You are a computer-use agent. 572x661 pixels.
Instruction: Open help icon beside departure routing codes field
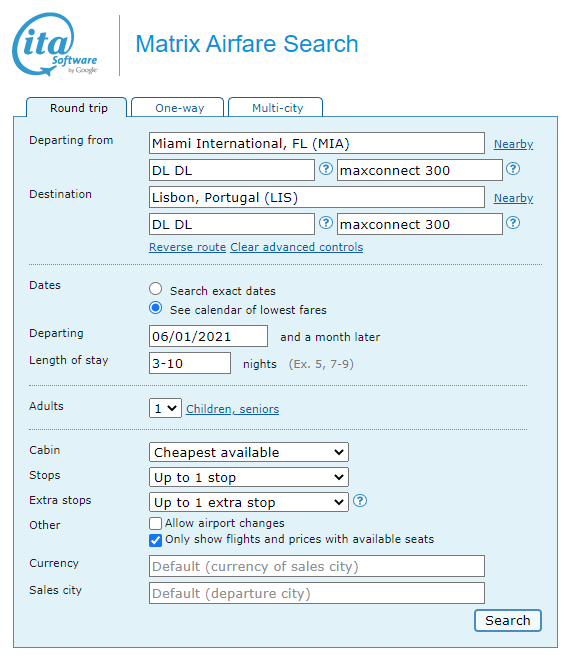click(325, 169)
